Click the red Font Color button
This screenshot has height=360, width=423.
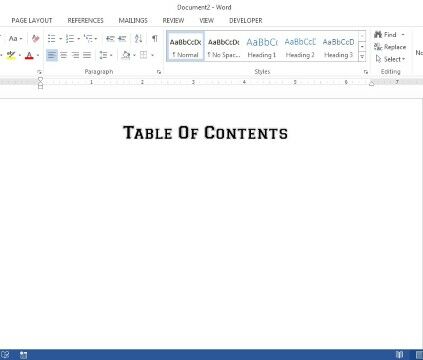[29, 55]
